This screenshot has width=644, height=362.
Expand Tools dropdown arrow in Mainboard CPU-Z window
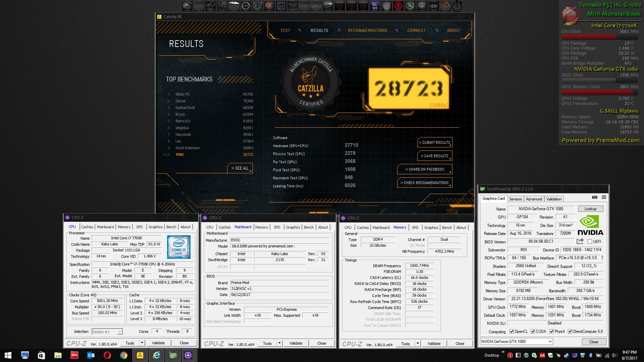279,343
